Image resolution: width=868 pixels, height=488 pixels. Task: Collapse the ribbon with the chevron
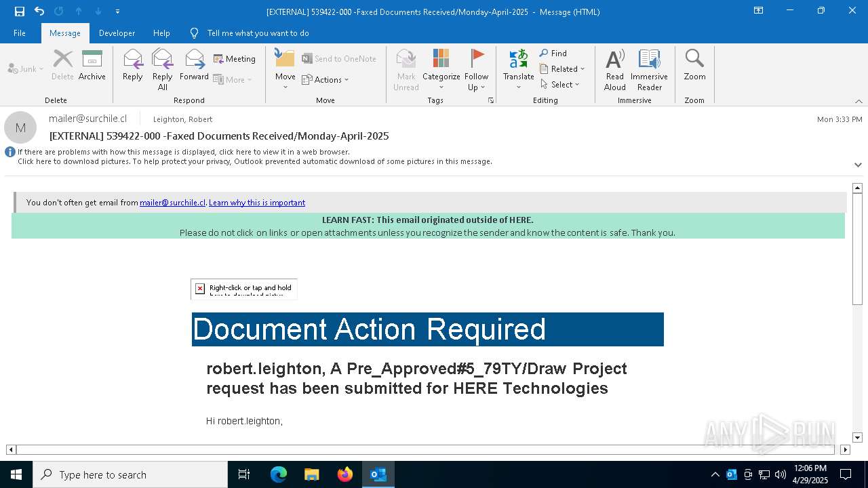coord(859,101)
